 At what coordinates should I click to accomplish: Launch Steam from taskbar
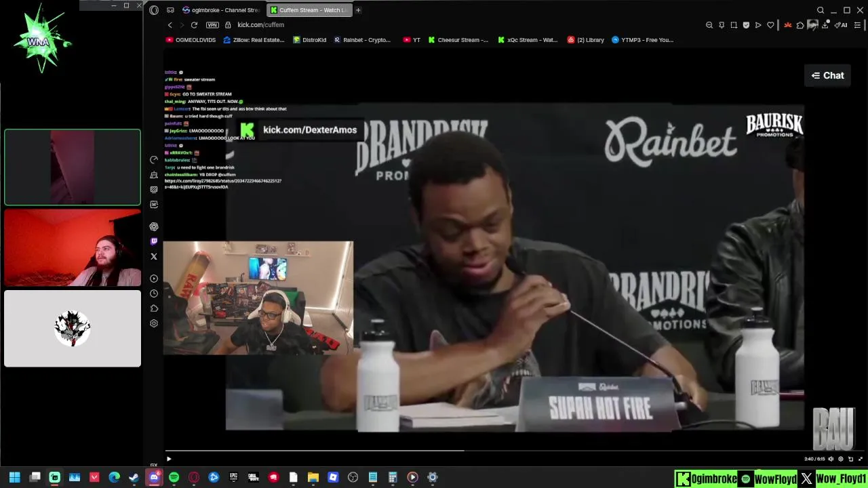pyautogui.click(x=134, y=477)
